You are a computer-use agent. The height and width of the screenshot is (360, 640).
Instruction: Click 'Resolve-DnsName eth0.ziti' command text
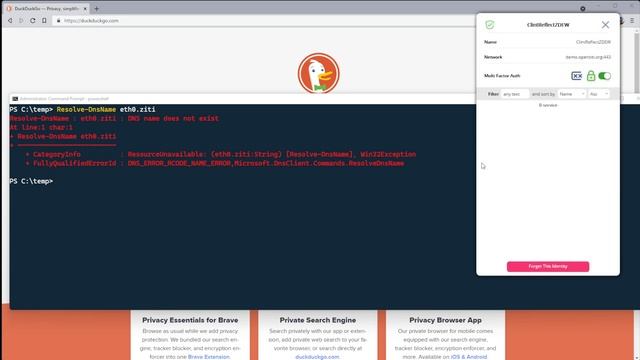click(106, 109)
